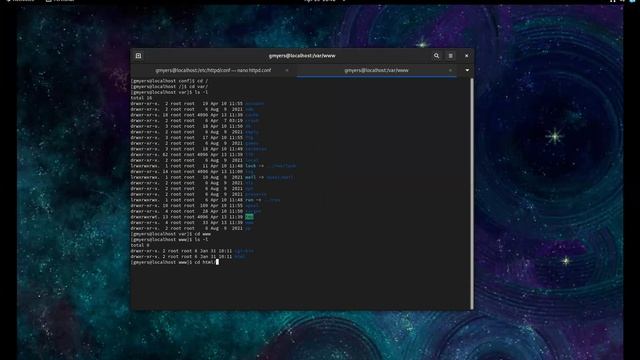Click the mail symlink row
This screenshot has height=360, width=640.
tap(212, 177)
